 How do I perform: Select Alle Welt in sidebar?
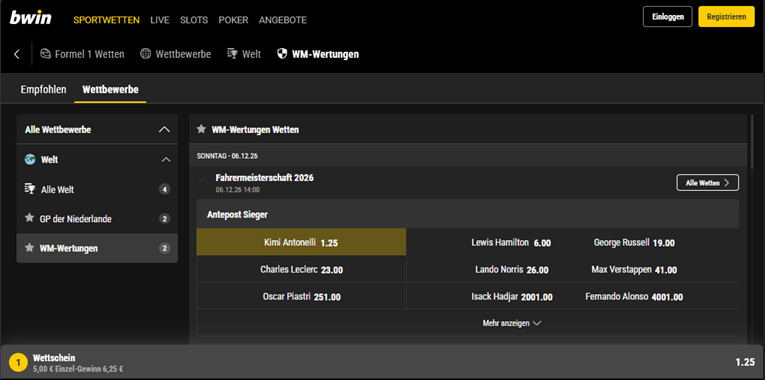(97, 190)
